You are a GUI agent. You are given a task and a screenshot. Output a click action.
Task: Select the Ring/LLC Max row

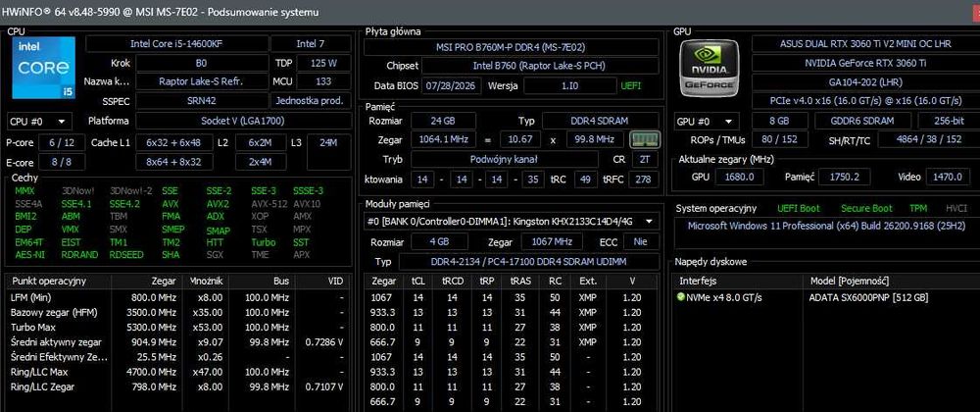[176, 372]
